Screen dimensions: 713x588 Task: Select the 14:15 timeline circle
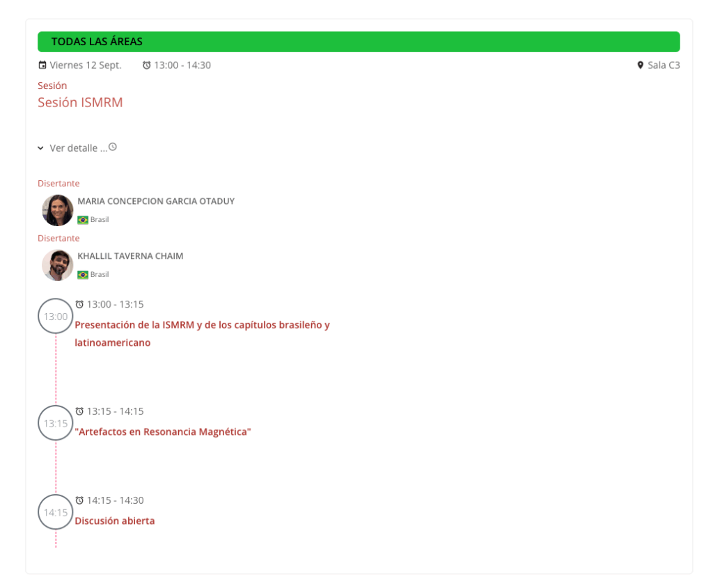point(56,512)
